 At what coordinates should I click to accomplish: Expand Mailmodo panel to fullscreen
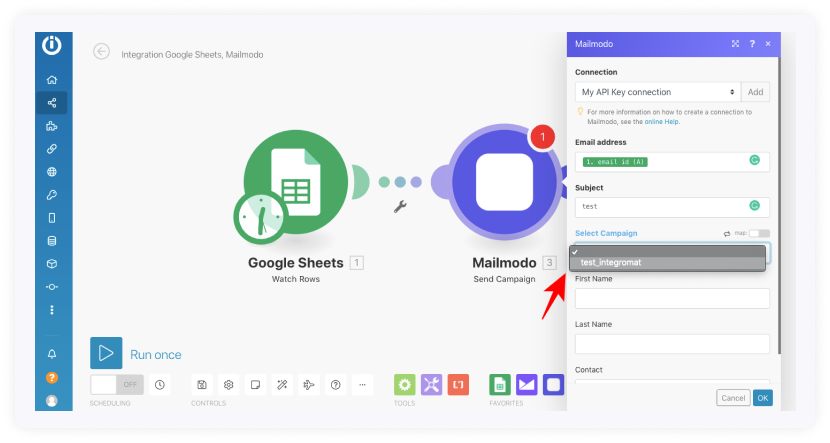click(x=735, y=44)
